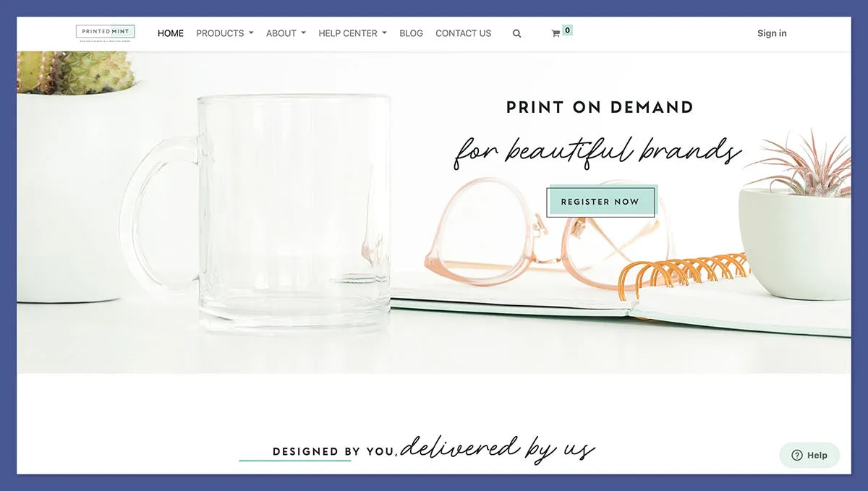Expand the Help Center dropdown menu
The width and height of the screenshot is (868, 491).
coord(352,33)
